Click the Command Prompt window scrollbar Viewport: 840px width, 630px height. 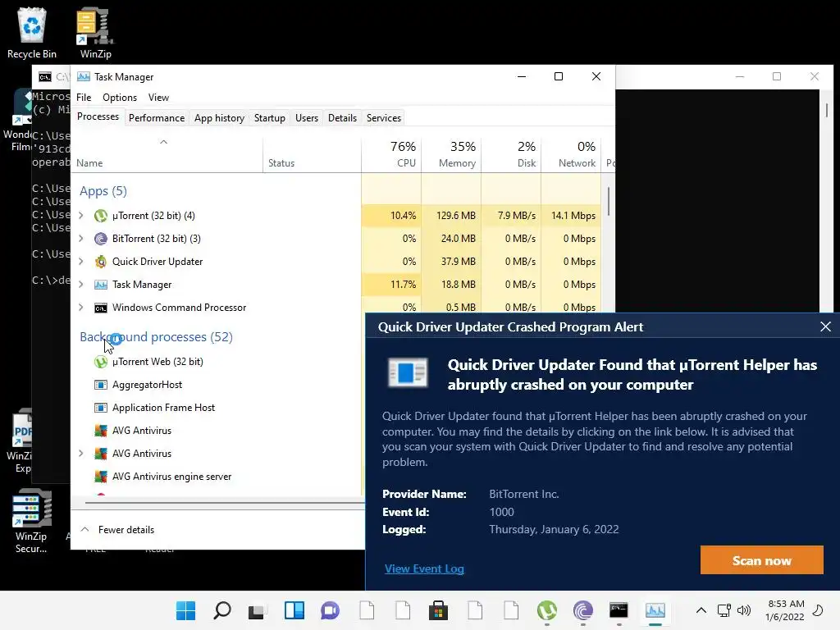[x=827, y=111]
